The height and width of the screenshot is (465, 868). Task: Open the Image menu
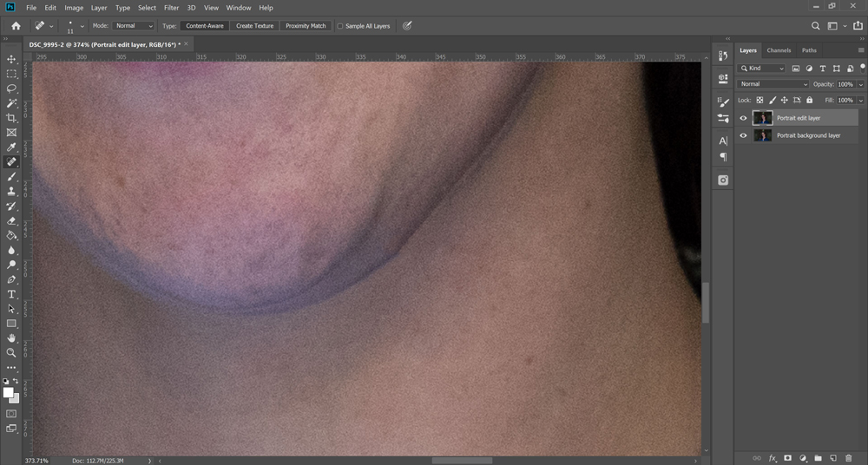point(74,8)
